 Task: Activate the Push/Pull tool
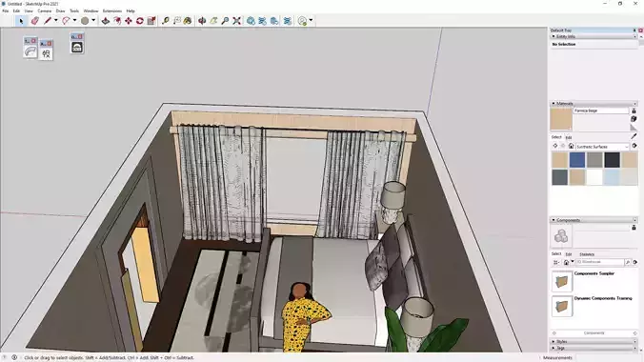point(106,21)
